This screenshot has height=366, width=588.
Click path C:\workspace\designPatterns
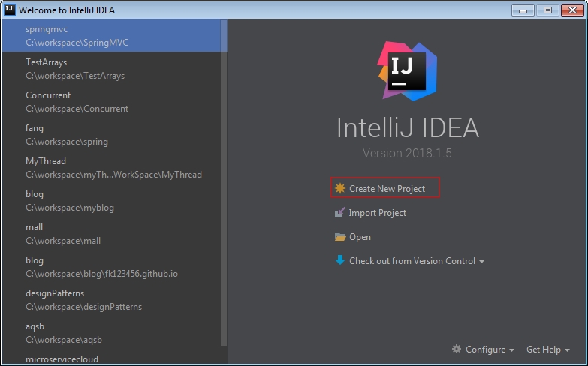point(83,307)
